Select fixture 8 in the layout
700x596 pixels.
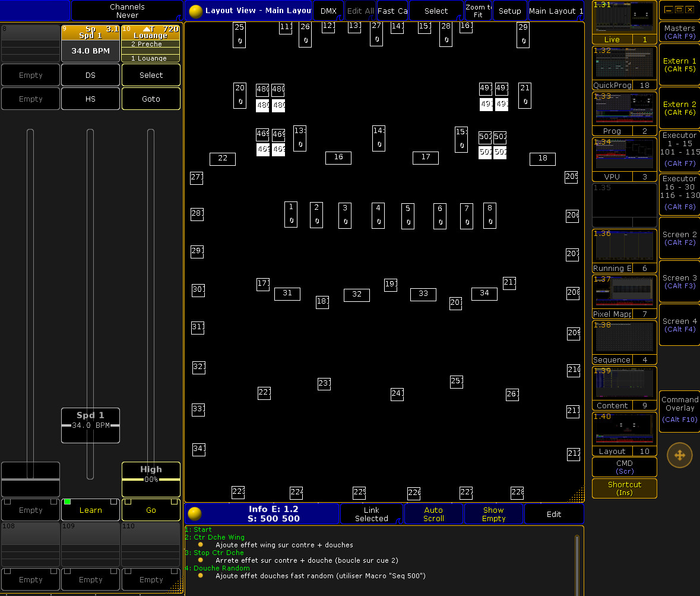pyautogui.click(x=490, y=215)
